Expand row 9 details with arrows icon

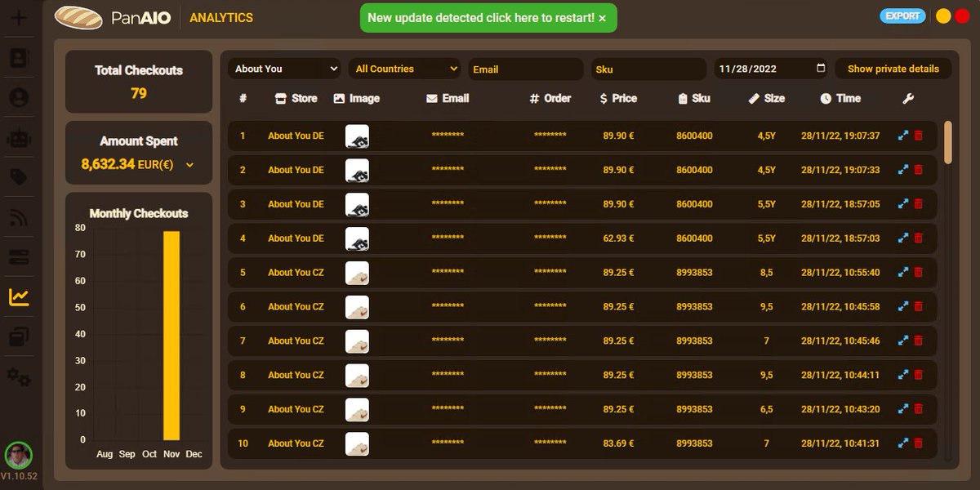point(902,409)
